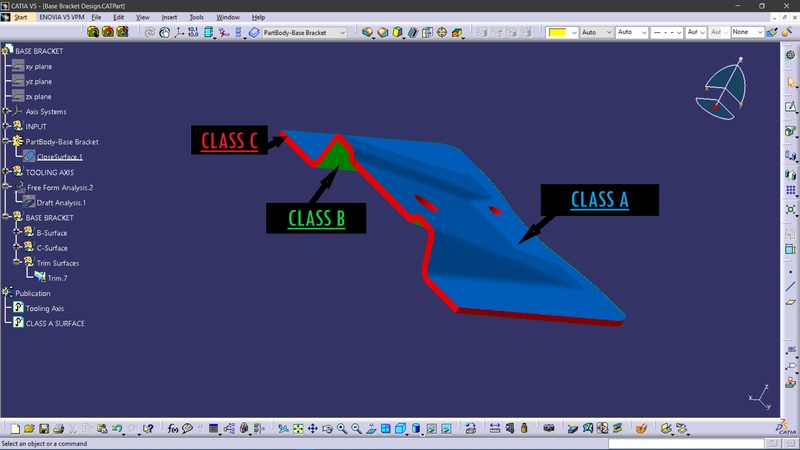Open the None layer dropdown

pyautogui.click(x=760, y=33)
